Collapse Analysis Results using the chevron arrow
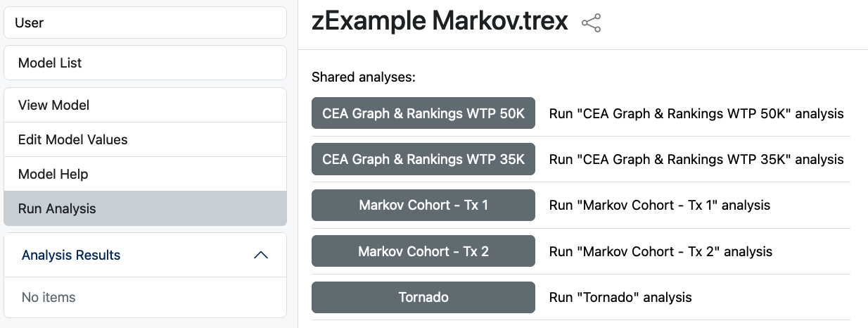Viewport: 868px width, 328px height. (261, 255)
